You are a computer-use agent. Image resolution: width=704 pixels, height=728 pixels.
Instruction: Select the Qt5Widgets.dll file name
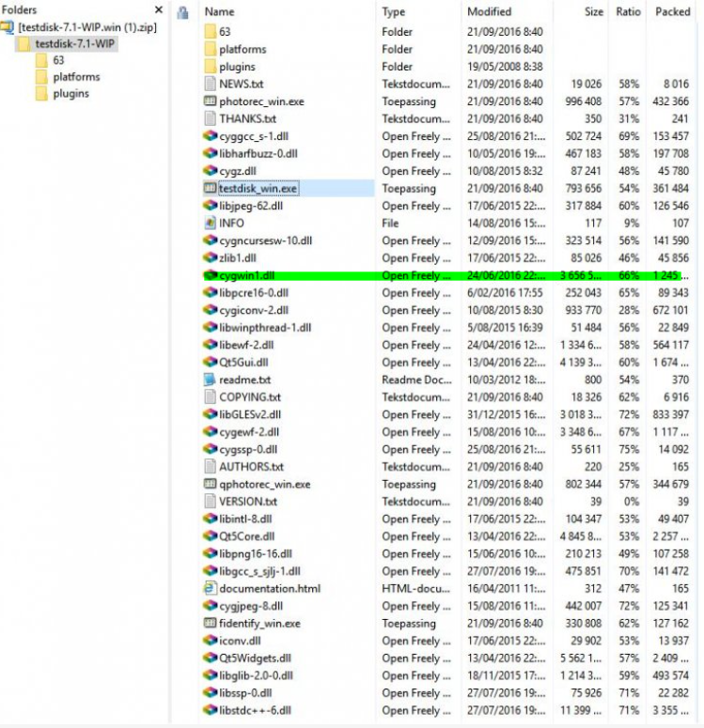point(255,658)
